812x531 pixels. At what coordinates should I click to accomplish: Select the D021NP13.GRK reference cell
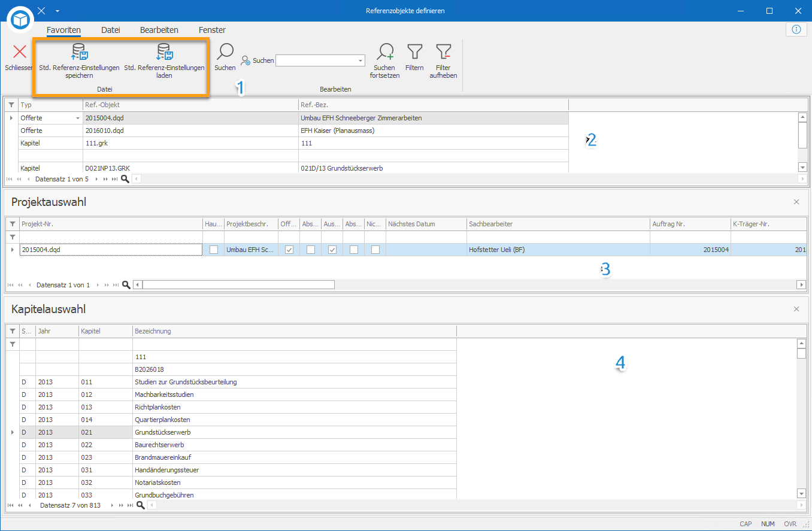tap(190, 168)
